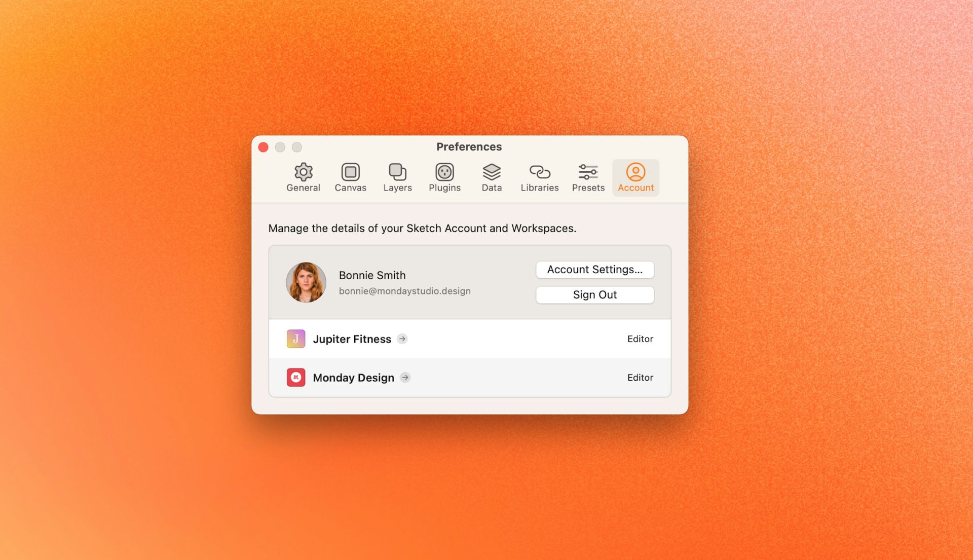The width and height of the screenshot is (973, 560).
Task: Toggle Monday Design editor role
Action: 640,377
